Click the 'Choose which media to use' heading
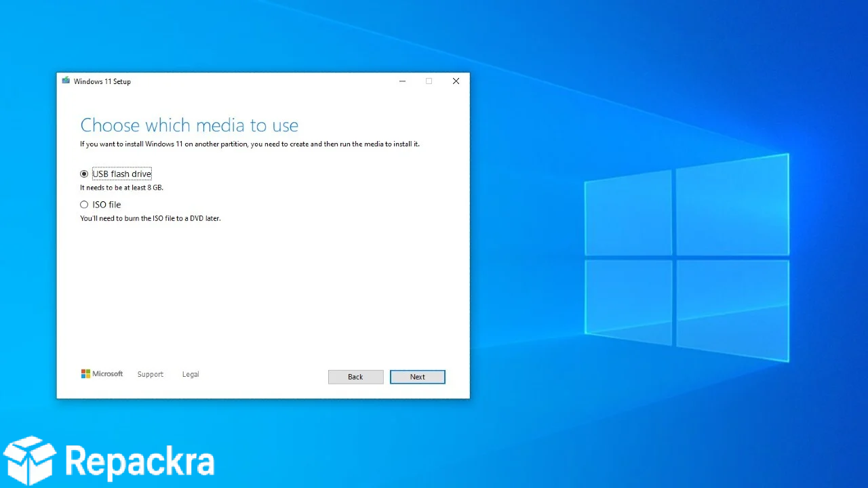 pos(189,125)
